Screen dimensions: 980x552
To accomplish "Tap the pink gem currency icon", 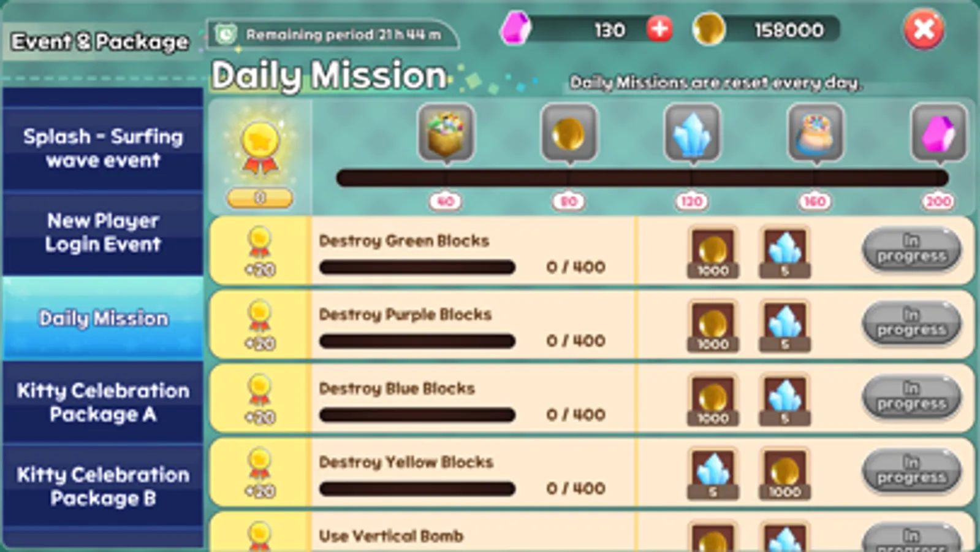I will 515,28.
